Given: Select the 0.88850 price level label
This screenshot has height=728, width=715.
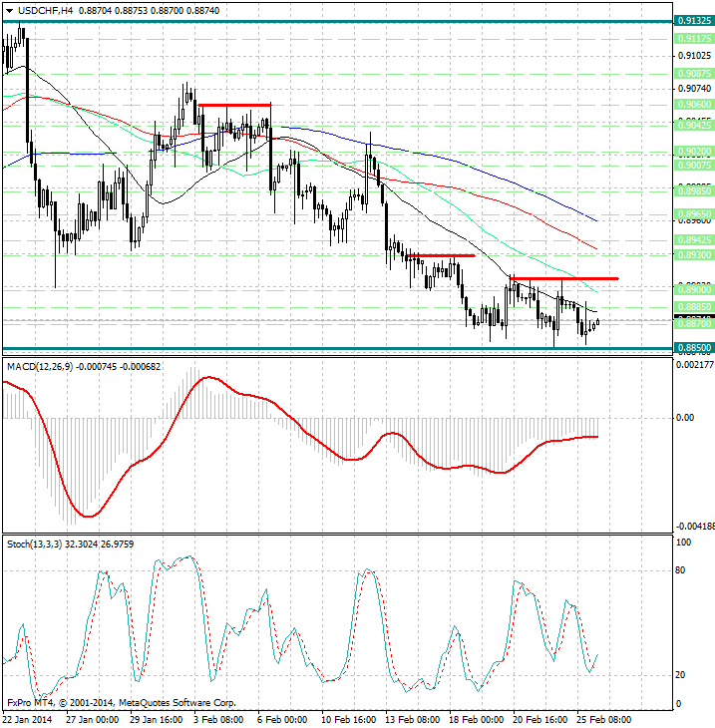Looking at the screenshot, I should click(x=694, y=307).
